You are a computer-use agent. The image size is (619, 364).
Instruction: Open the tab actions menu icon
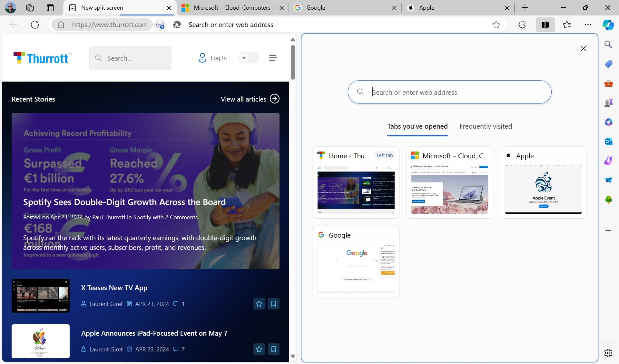click(x=50, y=8)
